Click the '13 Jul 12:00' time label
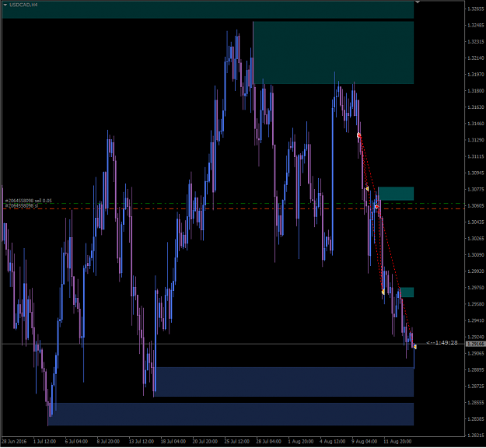Image resolution: width=486 pixels, height=448 pixels. pos(141,442)
